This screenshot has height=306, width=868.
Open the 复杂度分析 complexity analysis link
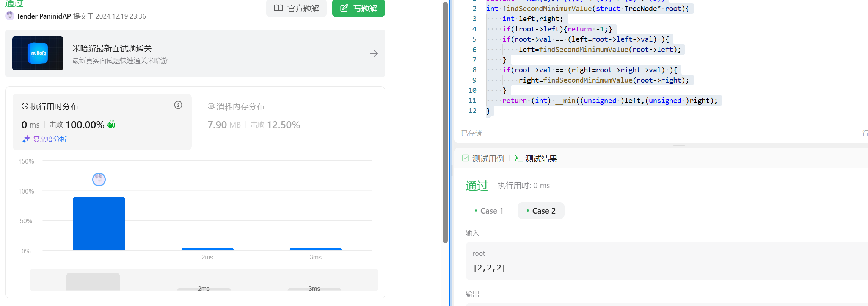[49, 139]
